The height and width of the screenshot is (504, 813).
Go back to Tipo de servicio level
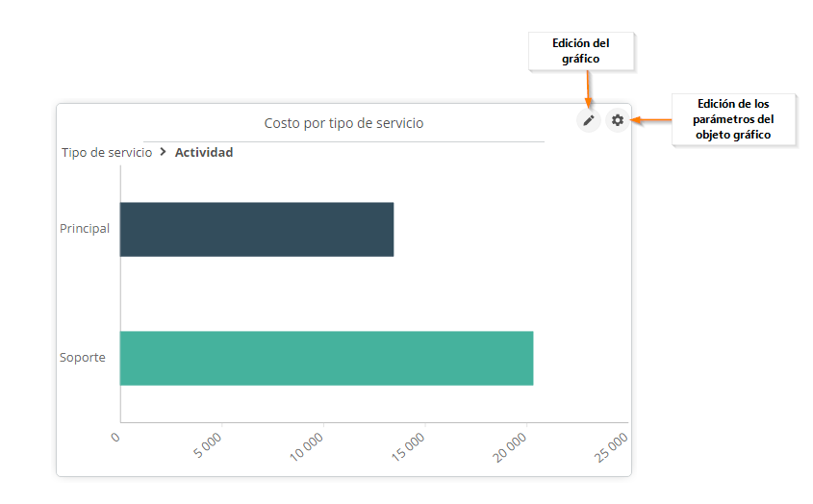(x=107, y=152)
